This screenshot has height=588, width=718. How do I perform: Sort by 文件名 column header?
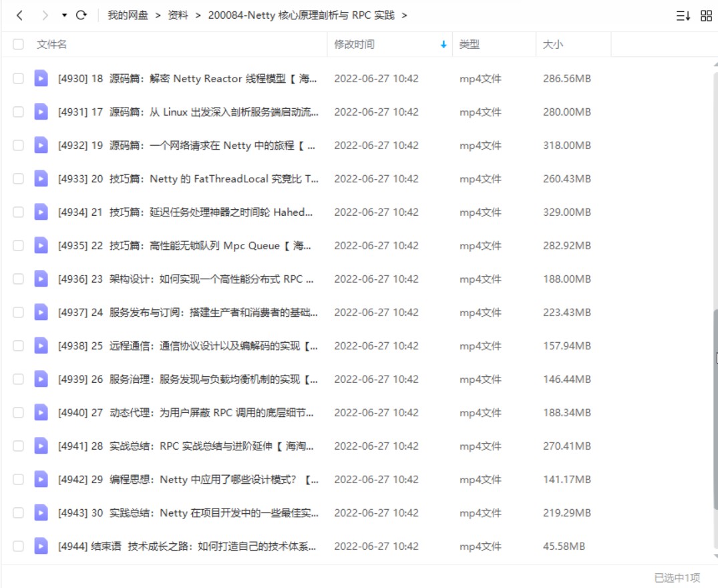51,44
